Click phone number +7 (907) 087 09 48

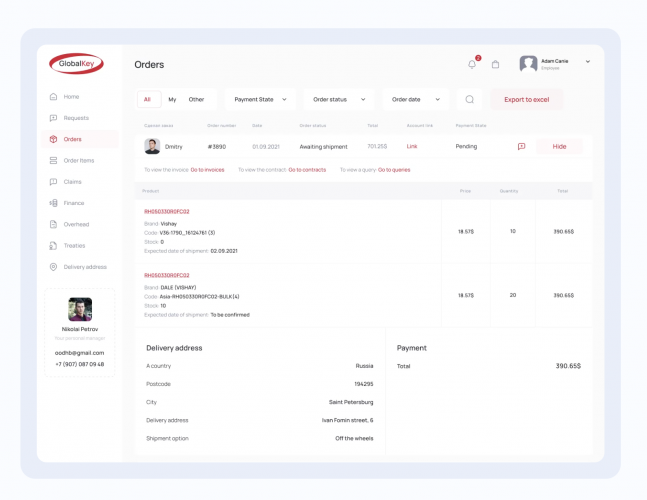80,364
